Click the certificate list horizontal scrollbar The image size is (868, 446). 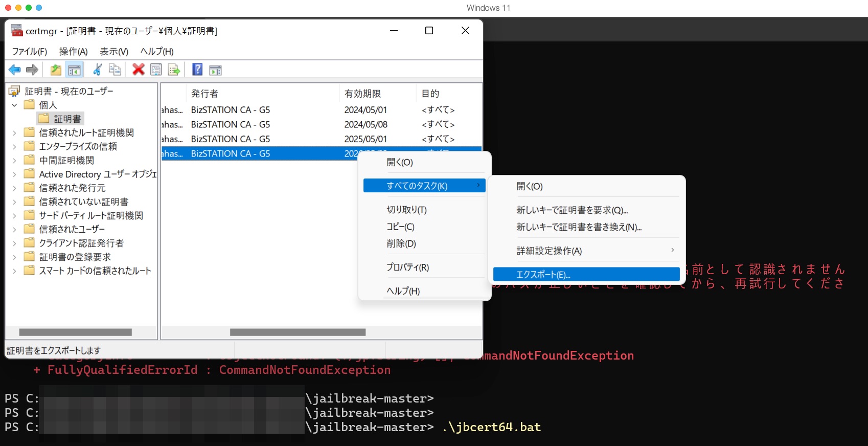[x=298, y=332]
